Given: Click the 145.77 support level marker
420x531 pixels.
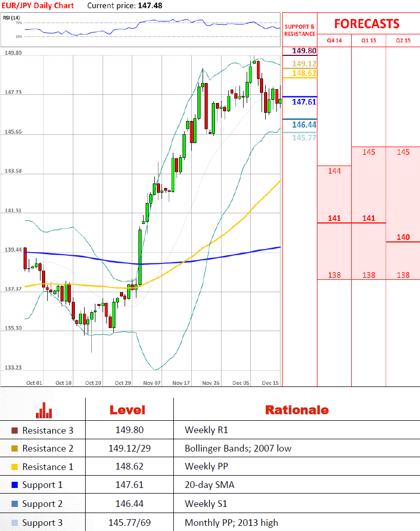Looking at the screenshot, I should coord(304,137).
